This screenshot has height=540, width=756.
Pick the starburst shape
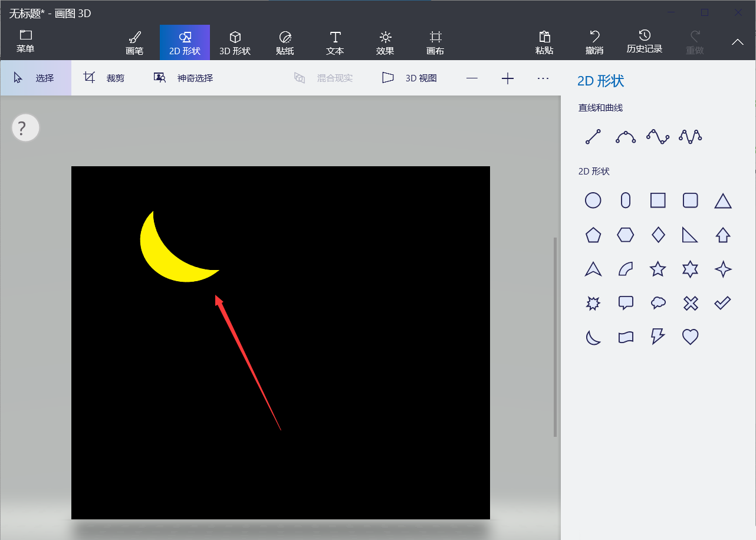point(593,304)
